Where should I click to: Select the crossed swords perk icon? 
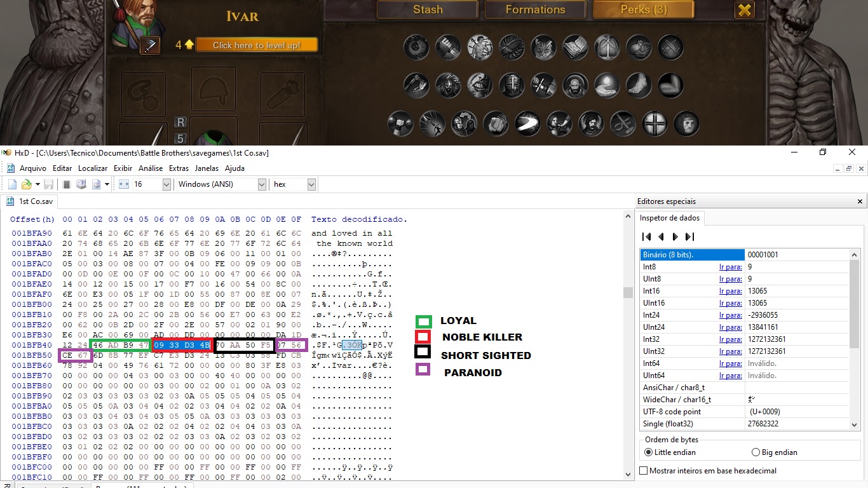tap(670, 47)
